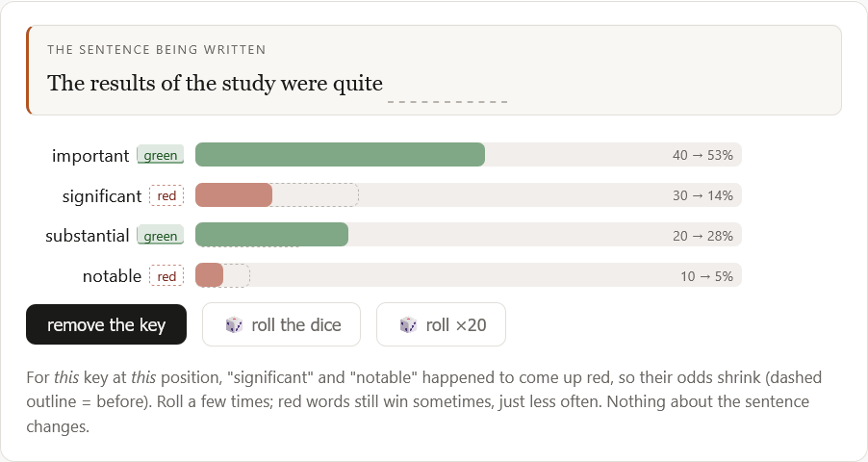Click the dice icon on roll the dice

(x=234, y=324)
